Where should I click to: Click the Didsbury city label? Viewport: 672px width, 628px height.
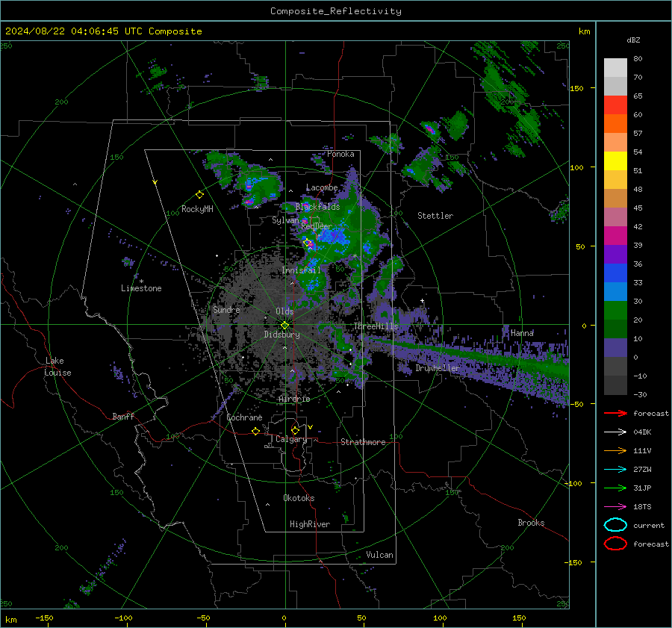[x=282, y=335]
